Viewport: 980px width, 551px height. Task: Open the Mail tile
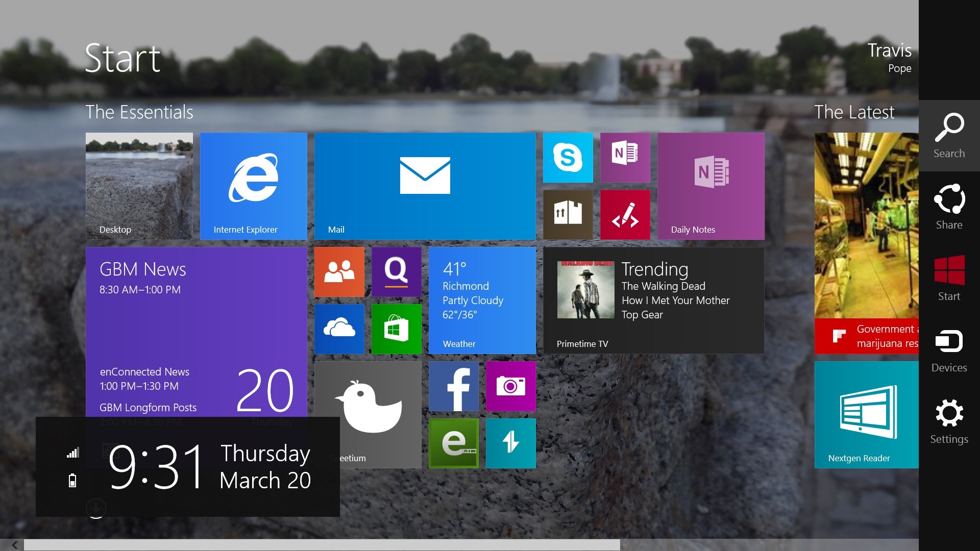point(425,186)
